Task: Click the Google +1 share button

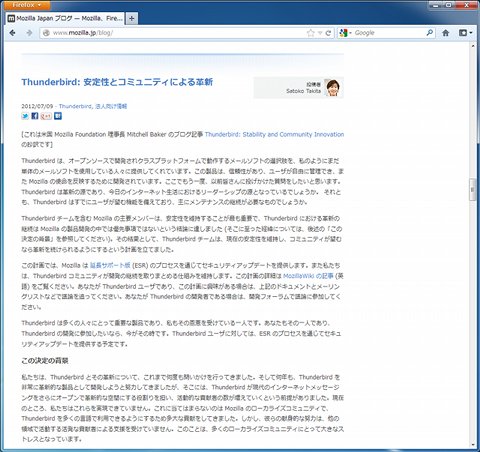Action: click(46, 116)
